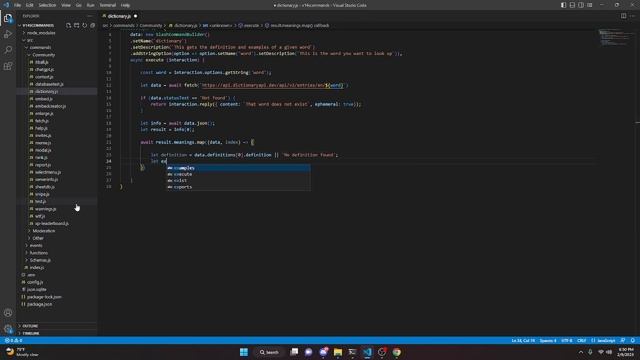
Task: Expand the events folder
Action: point(36,245)
